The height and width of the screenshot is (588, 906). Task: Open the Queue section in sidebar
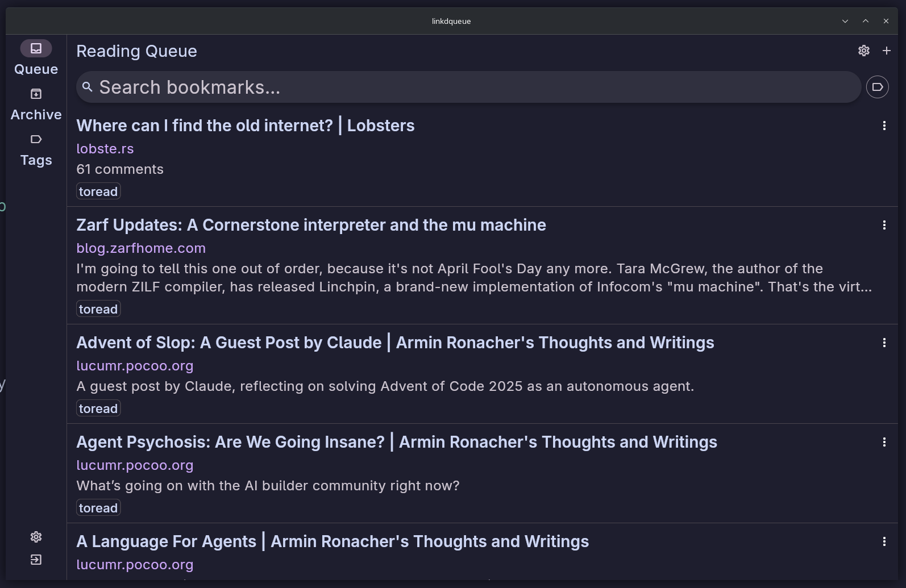[x=36, y=59]
